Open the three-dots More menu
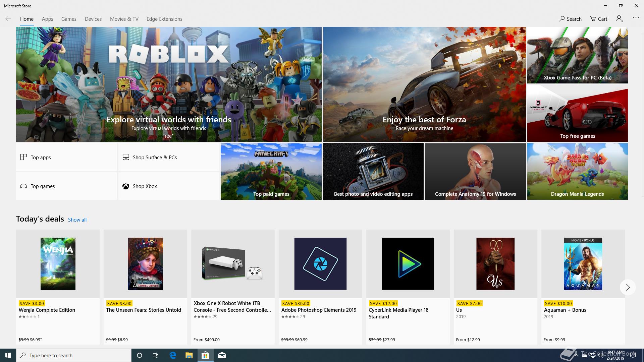This screenshot has width=644, height=362. click(636, 18)
